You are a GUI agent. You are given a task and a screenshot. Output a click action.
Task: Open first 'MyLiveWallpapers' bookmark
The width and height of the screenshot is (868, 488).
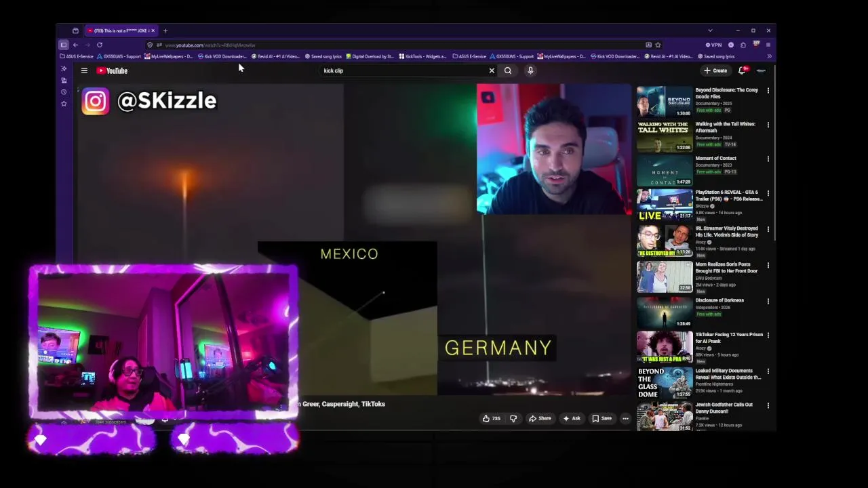pos(169,56)
